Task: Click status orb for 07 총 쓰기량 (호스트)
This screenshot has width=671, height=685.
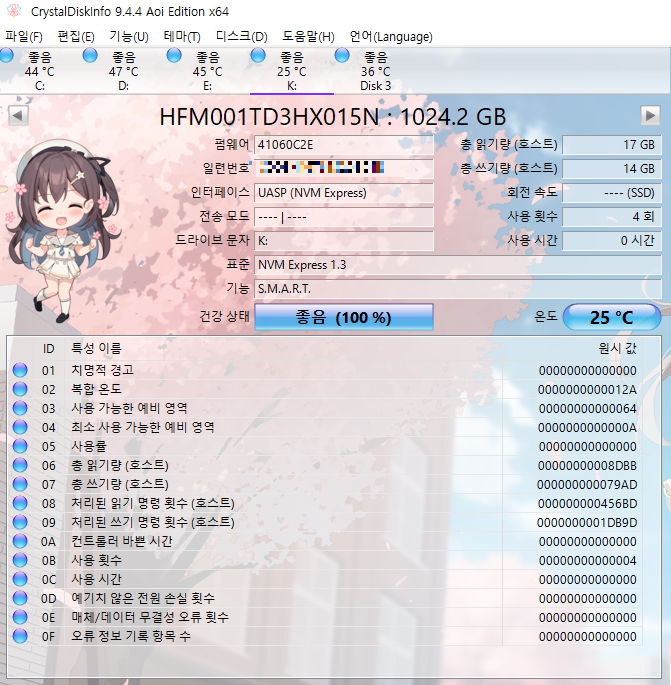Action: click(x=20, y=484)
